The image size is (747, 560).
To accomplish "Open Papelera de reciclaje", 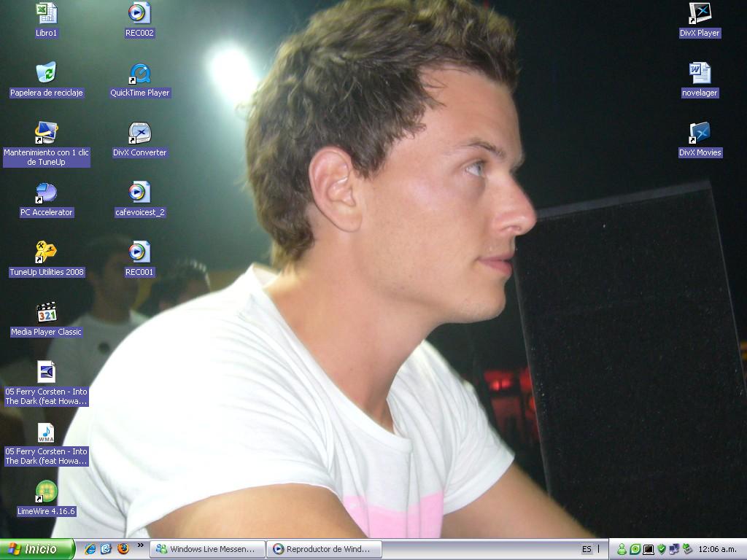I will [x=46, y=73].
